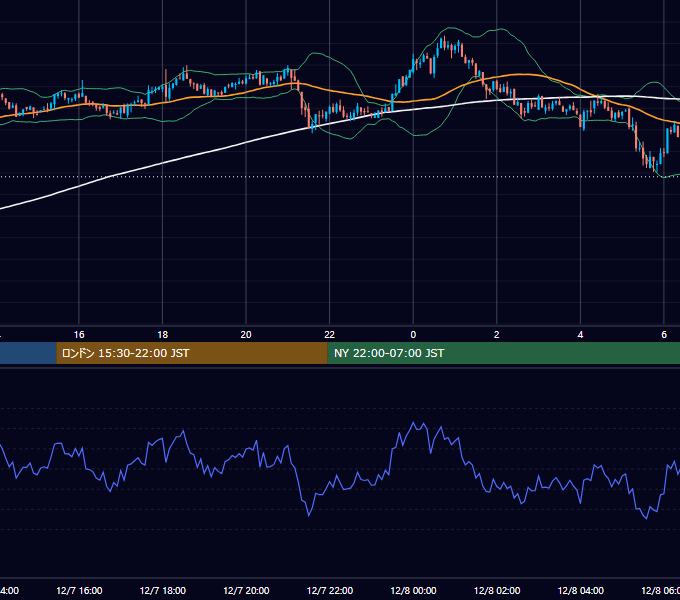The height and width of the screenshot is (600, 680).
Task: Click the 0 hour label on price chart axis
Action: [413, 335]
